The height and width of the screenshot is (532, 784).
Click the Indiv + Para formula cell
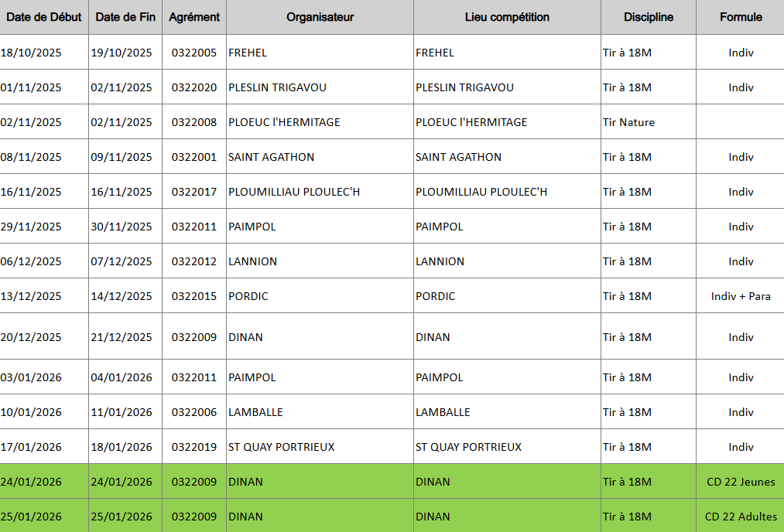point(741,296)
